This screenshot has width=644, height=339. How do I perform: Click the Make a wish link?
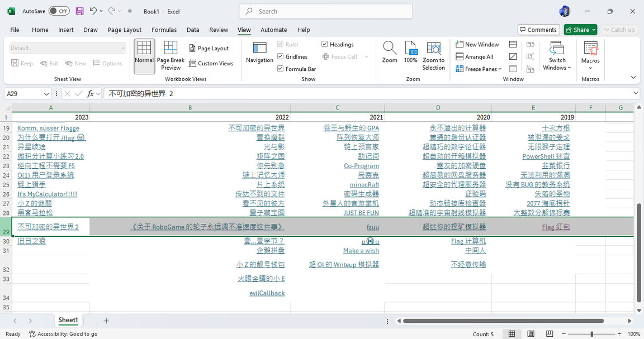click(x=361, y=251)
